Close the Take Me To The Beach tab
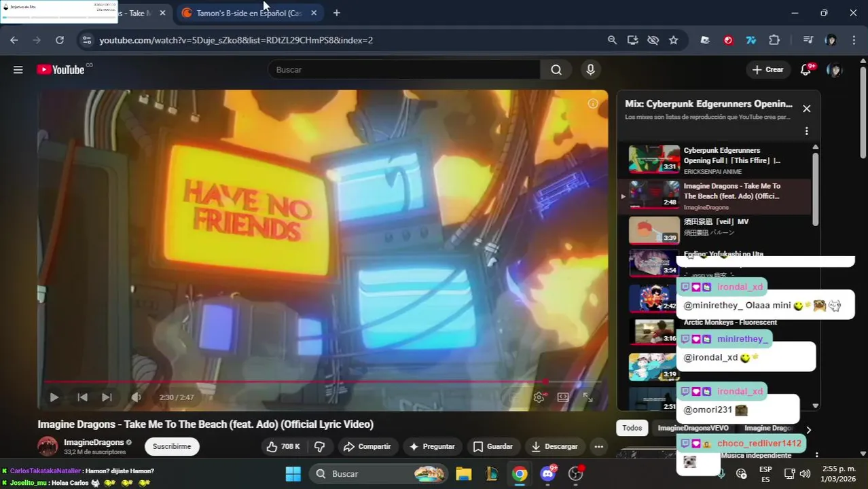The height and width of the screenshot is (489, 868). (x=162, y=13)
